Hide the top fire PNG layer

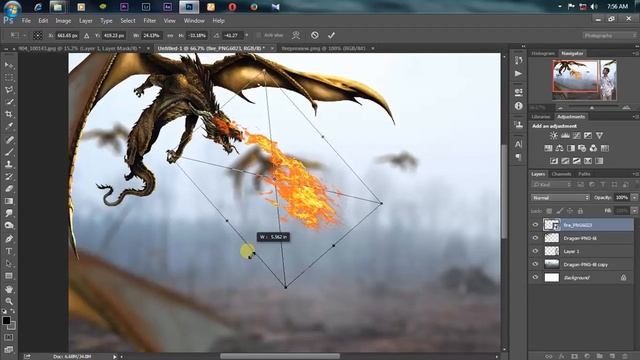tap(536, 225)
